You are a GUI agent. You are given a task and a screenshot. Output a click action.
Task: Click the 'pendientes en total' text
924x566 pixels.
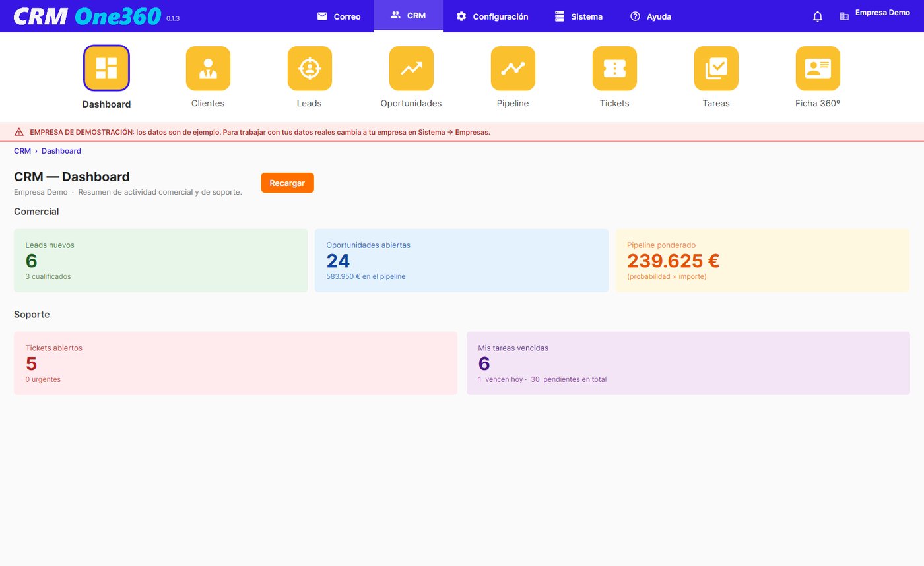coord(575,379)
